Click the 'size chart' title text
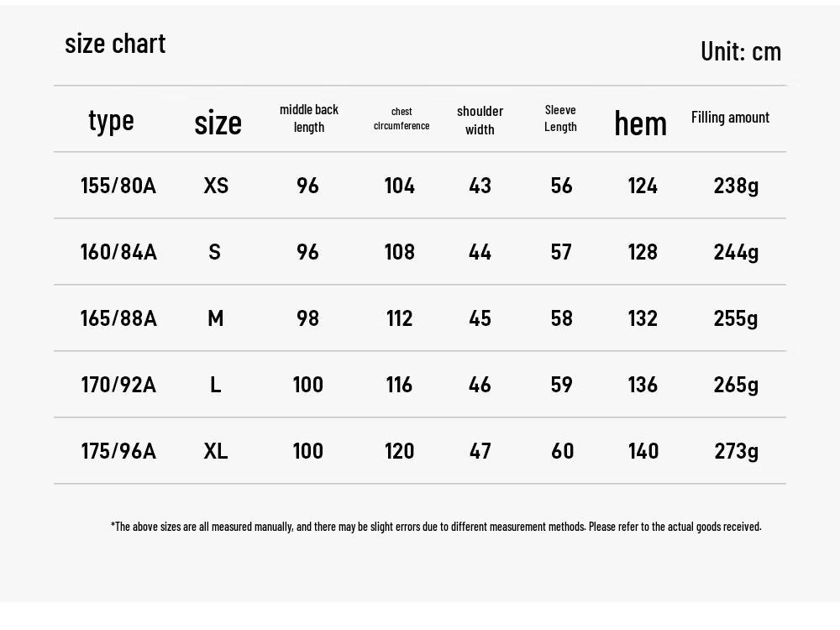 pyautogui.click(x=115, y=44)
